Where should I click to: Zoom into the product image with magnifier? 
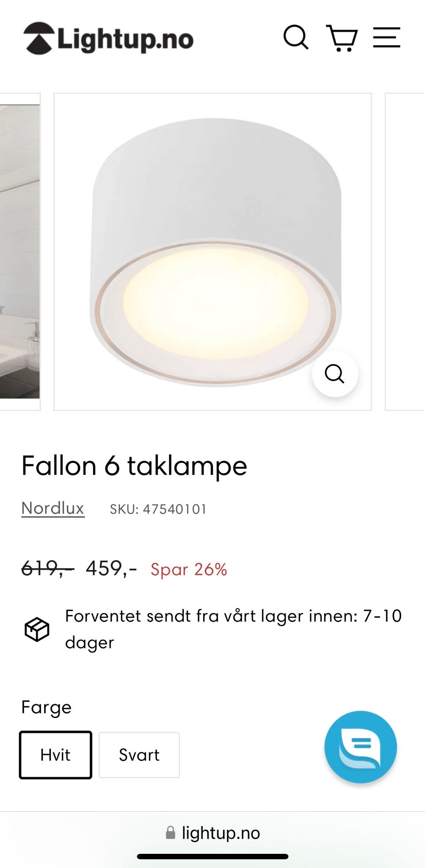tap(335, 374)
